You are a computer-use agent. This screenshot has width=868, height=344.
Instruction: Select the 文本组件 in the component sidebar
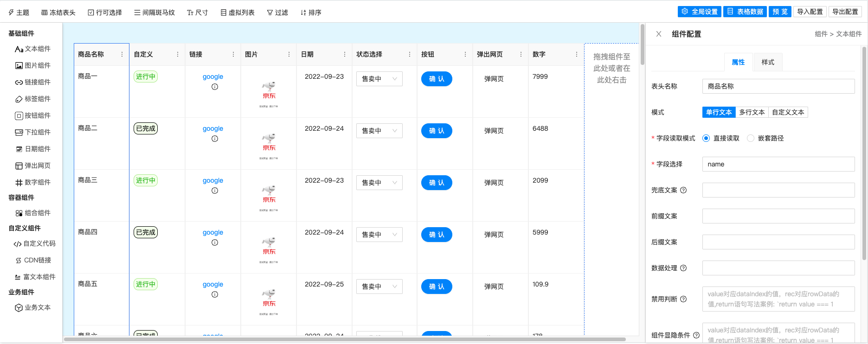click(x=32, y=49)
